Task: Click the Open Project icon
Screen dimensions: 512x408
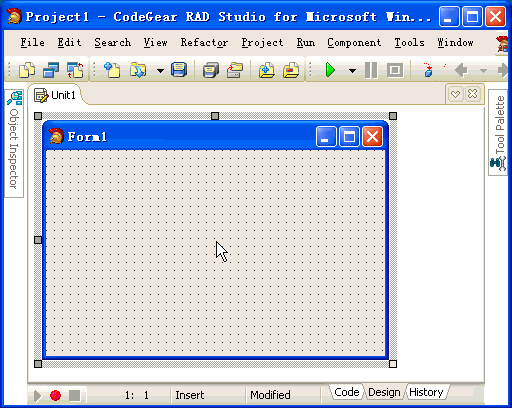Action: (235, 70)
